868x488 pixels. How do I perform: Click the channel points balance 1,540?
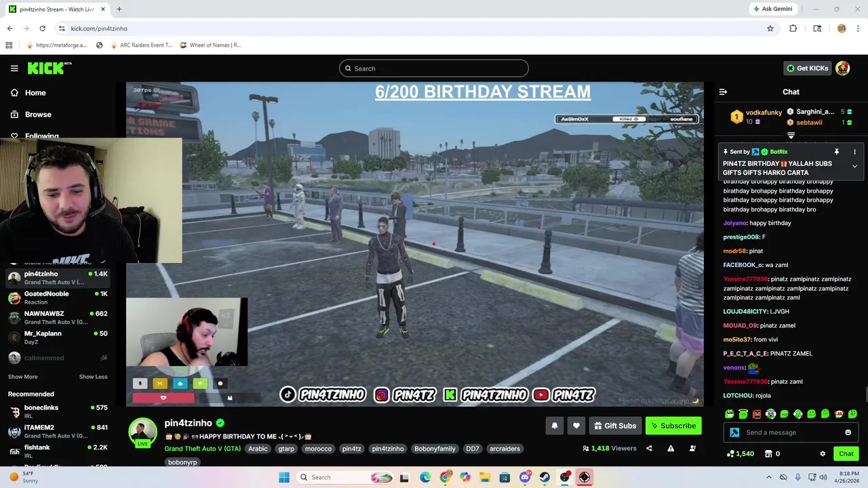point(740,453)
